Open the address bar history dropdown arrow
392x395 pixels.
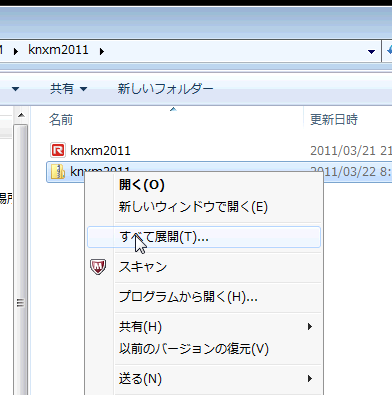point(371,51)
